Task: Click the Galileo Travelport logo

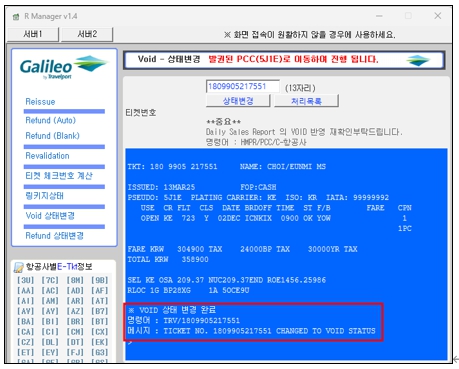Action: (x=63, y=67)
